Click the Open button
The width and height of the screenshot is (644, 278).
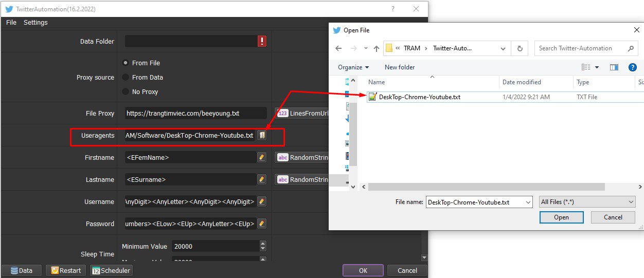point(562,217)
